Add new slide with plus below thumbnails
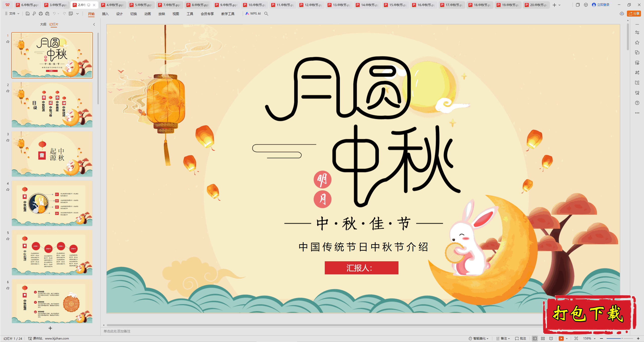644x342 pixels. (x=50, y=328)
